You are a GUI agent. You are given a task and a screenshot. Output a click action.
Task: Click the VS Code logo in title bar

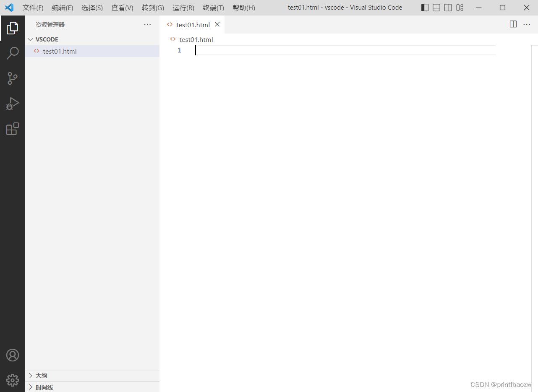[9, 8]
